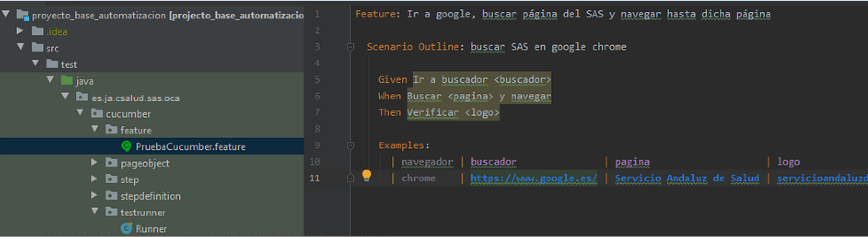The height and width of the screenshot is (237, 868).
Task: Collapse the testrunner folder arrow
Action: pyautogui.click(x=94, y=211)
